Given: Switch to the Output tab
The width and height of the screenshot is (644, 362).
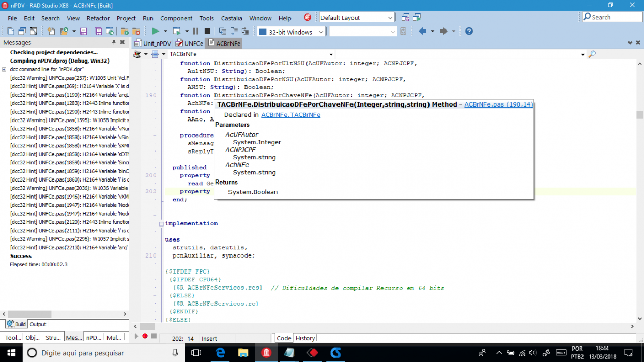Looking at the screenshot, I should pos(38,324).
